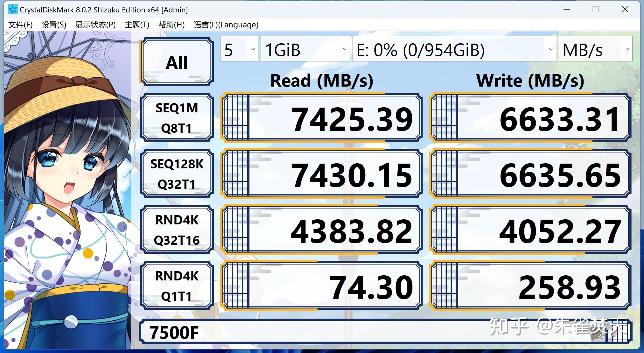Open the unit dropdown showing MB/s

coord(595,49)
